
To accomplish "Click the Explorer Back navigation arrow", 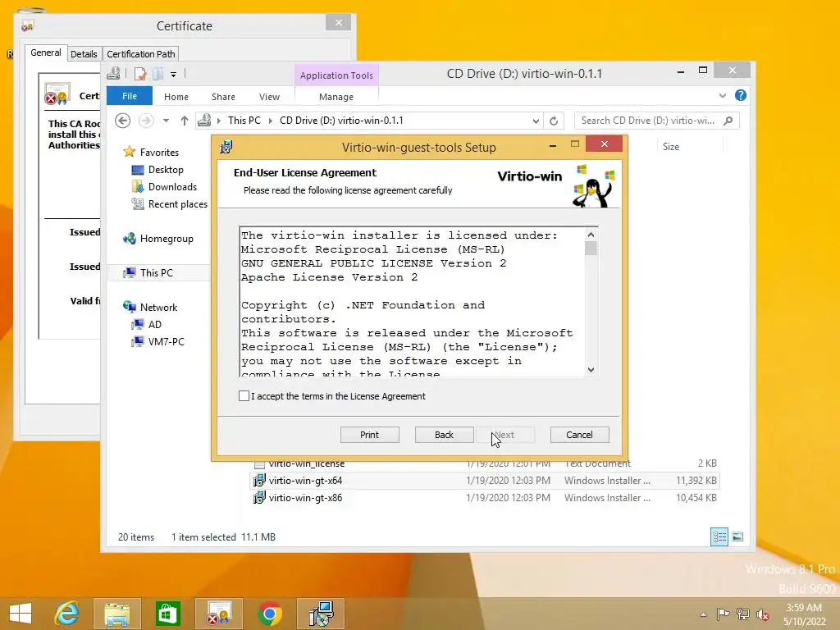I will tap(123, 121).
